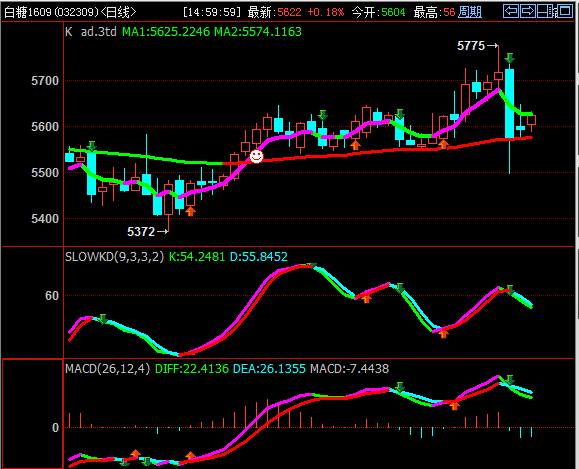Click the split-panel layout icon
The width and height of the screenshot is (579, 469).
coord(545,11)
